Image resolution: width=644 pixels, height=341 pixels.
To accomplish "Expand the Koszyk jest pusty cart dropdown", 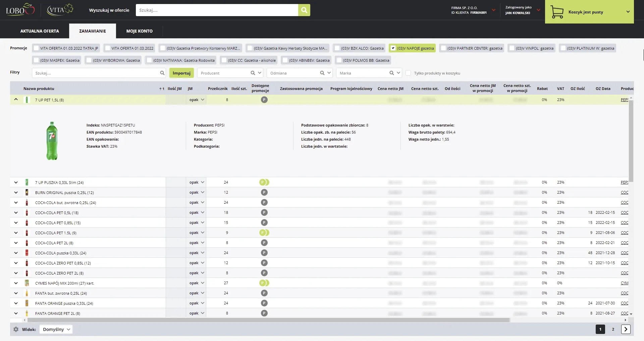I will click(x=628, y=12).
